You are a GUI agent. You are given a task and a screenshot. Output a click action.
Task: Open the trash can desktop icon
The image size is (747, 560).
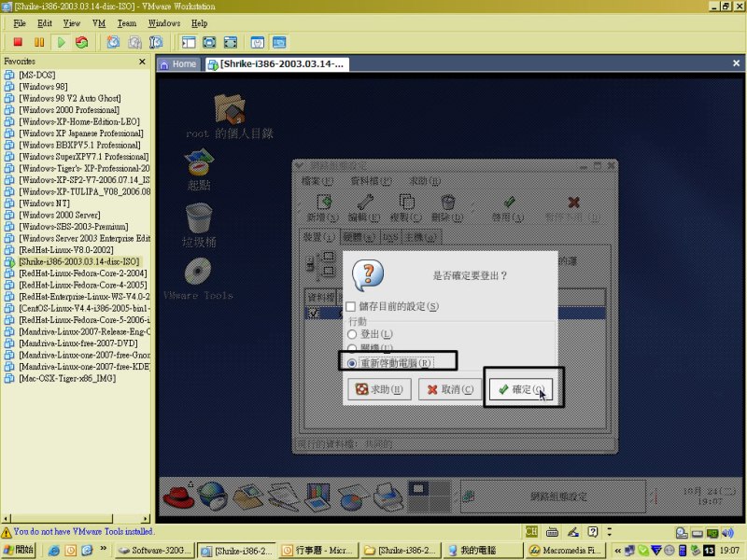click(199, 217)
